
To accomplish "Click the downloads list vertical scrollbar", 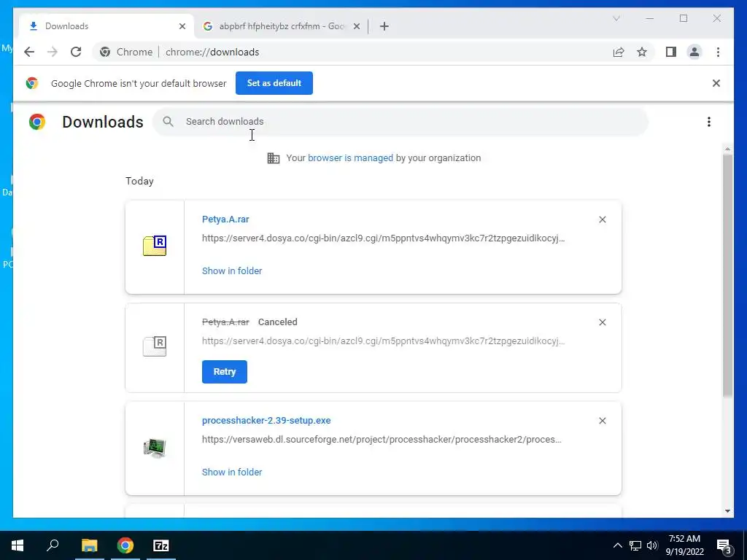I will coord(727,275).
